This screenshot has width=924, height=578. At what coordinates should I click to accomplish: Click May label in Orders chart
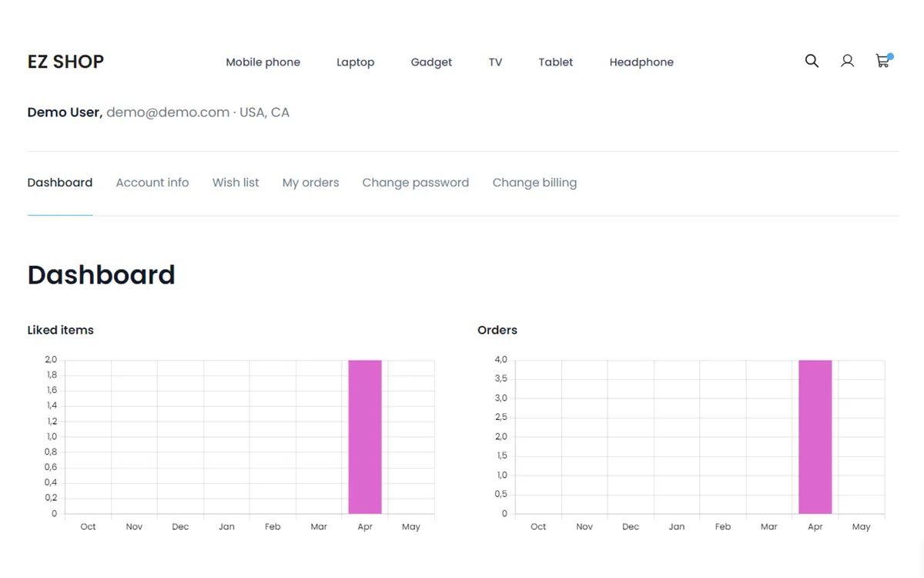click(861, 527)
